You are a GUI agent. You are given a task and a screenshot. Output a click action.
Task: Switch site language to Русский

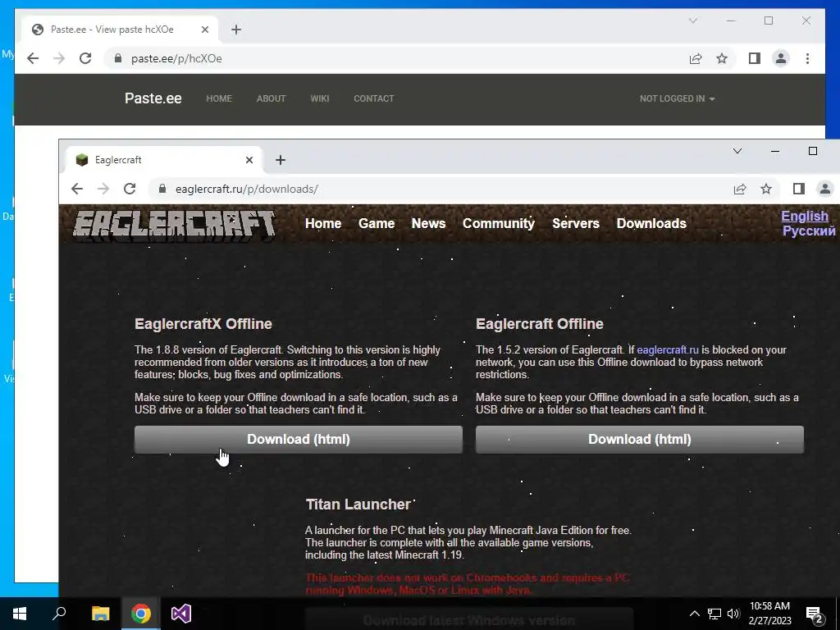(x=808, y=231)
